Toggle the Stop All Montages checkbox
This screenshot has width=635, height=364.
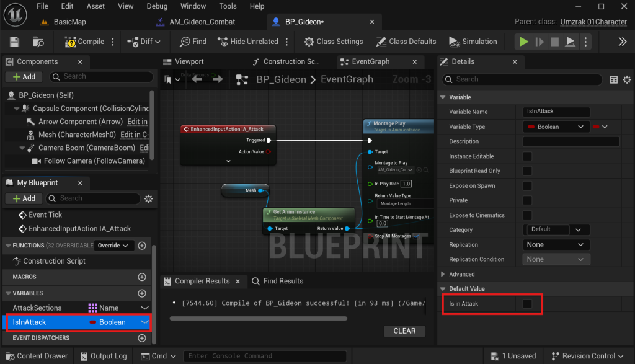(416, 236)
